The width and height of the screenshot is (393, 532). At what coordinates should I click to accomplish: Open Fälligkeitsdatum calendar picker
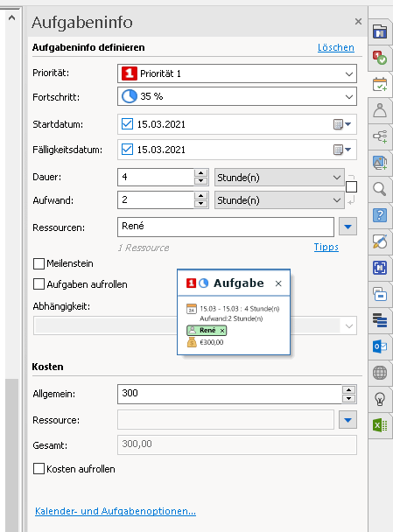(342, 150)
